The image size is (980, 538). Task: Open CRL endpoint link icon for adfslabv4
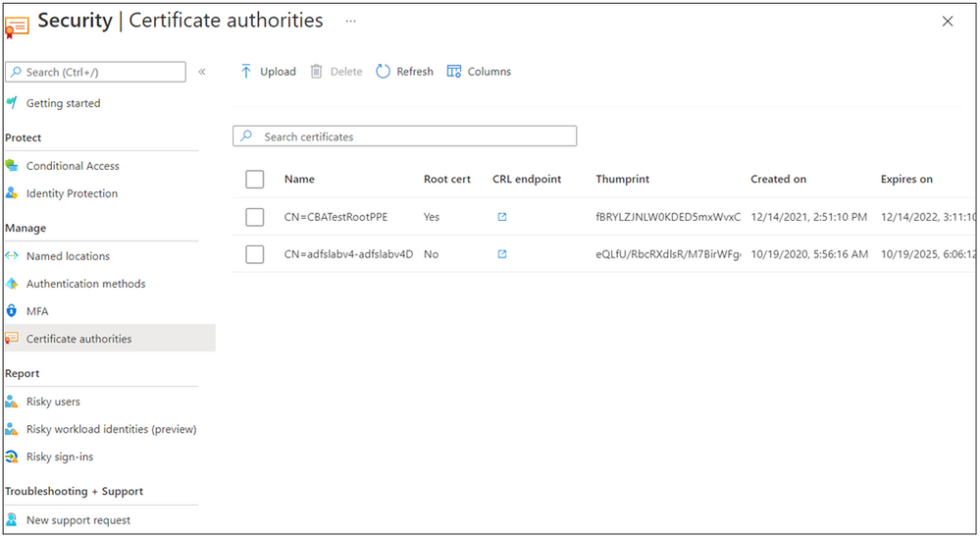click(x=502, y=254)
